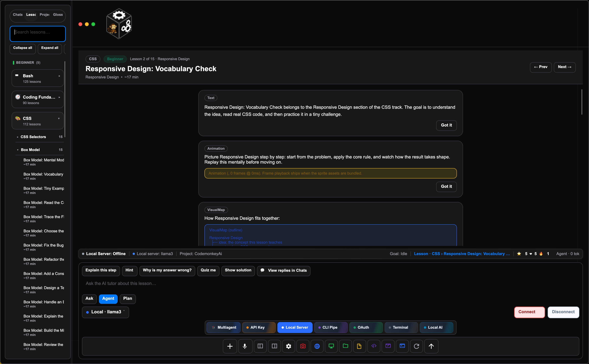Click the blue terminal prompt icon
The height and width of the screenshot is (364, 589).
tap(402, 346)
